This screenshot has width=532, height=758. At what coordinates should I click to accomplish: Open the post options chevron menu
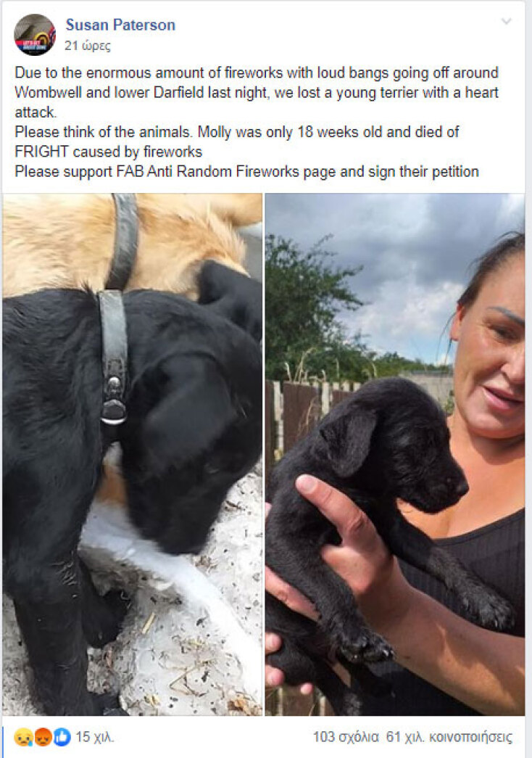506,21
